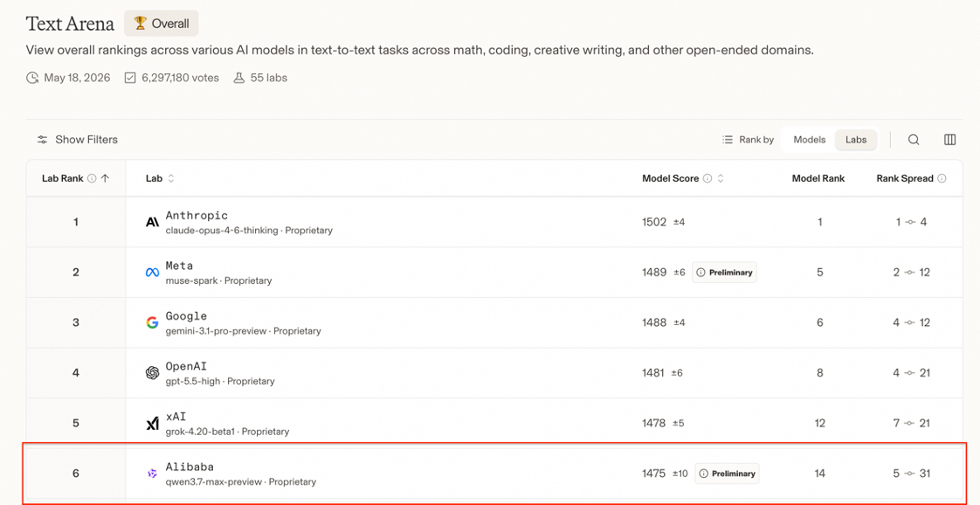Screen dimensions: 980x505
Task: Click the Rank Spread info icon
Action: [942, 178]
